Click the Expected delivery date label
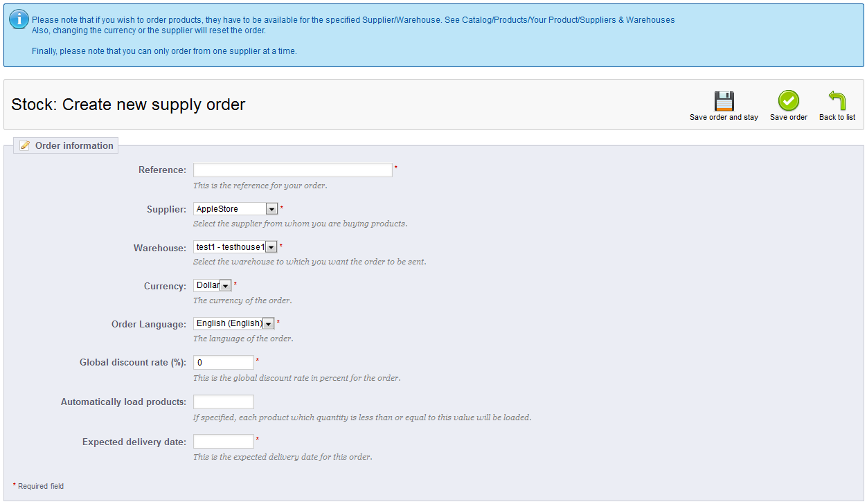The image size is (867, 504). pos(134,442)
